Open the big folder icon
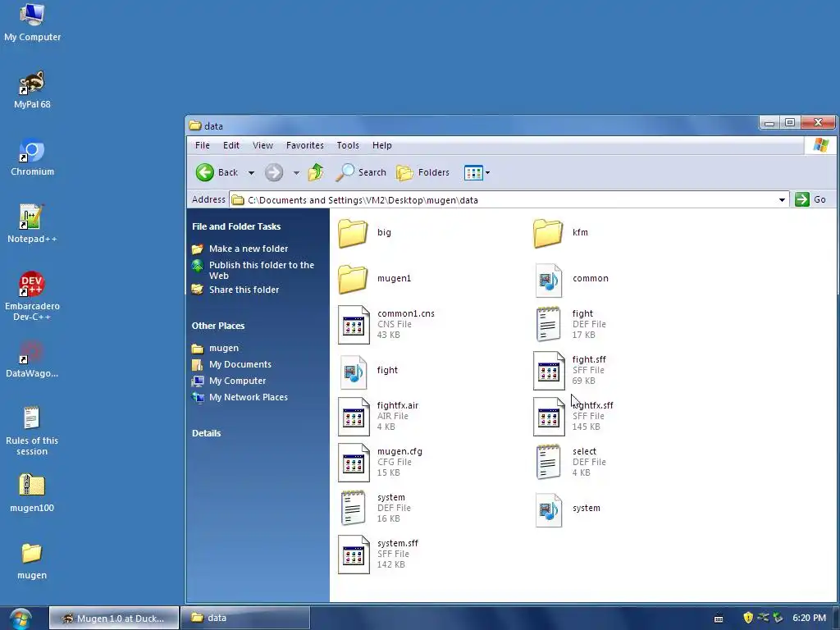The width and height of the screenshot is (840, 630). (353, 233)
